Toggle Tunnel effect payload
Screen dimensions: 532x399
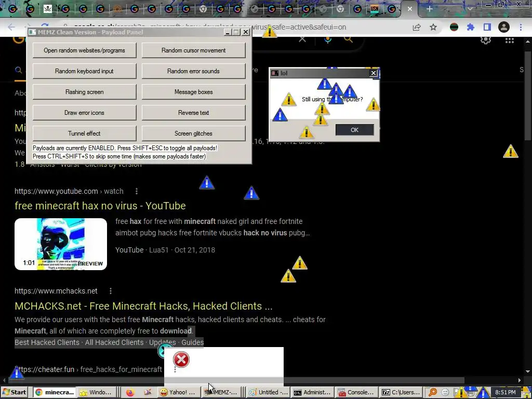[x=85, y=134]
